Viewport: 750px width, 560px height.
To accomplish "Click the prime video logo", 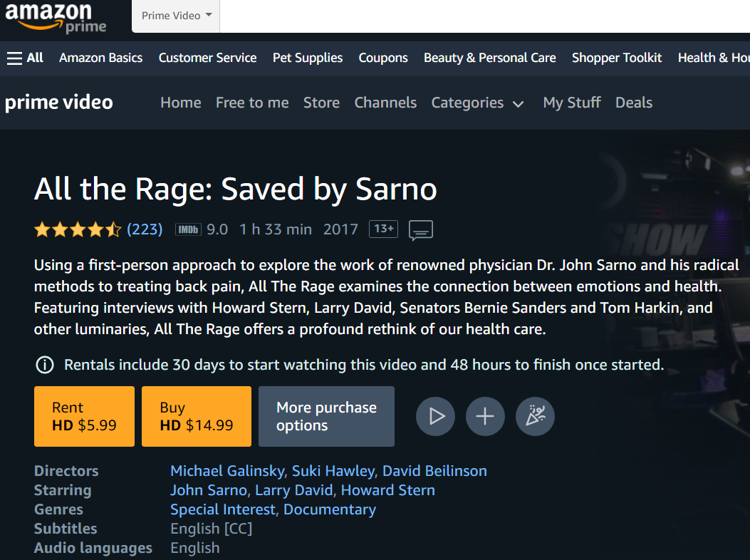I will click(59, 103).
